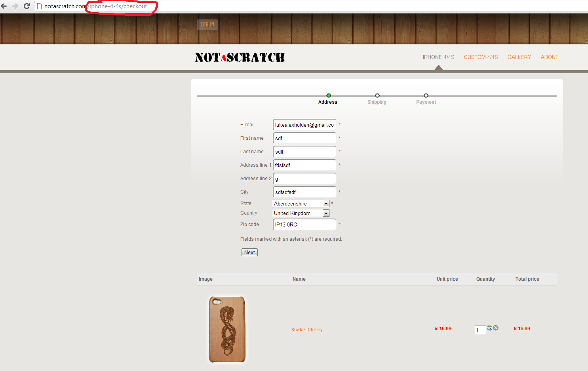This screenshot has width=588, height=371.
Task: Open the State dropdown showing Aberdeenshire
Action: (x=301, y=204)
